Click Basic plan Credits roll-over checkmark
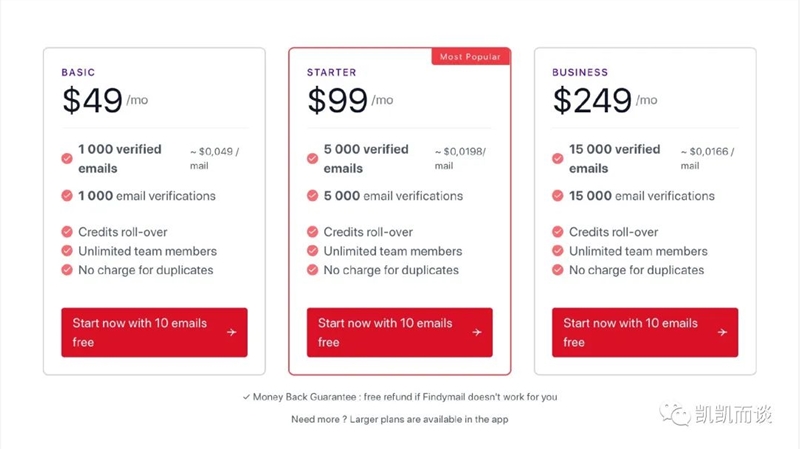The image size is (800, 449). pos(67,232)
